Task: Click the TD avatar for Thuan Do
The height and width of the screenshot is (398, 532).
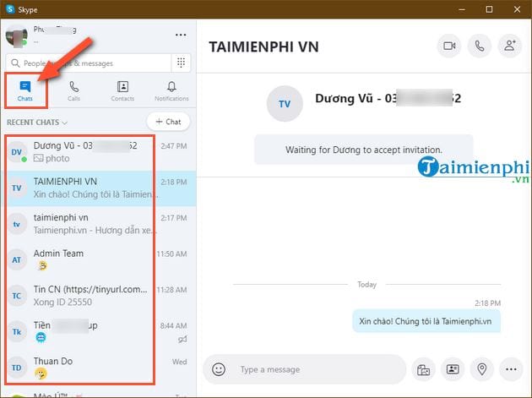Action: click(x=17, y=368)
